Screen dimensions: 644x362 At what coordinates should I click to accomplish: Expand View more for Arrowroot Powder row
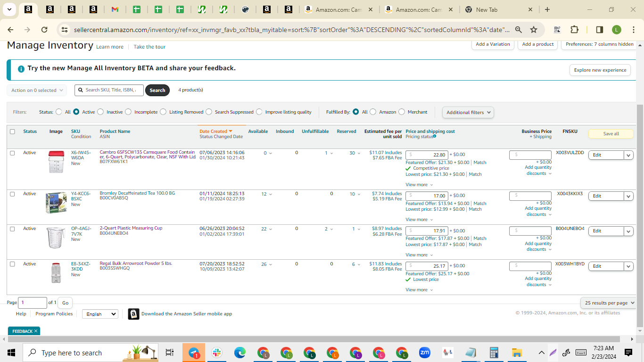tap(419, 290)
